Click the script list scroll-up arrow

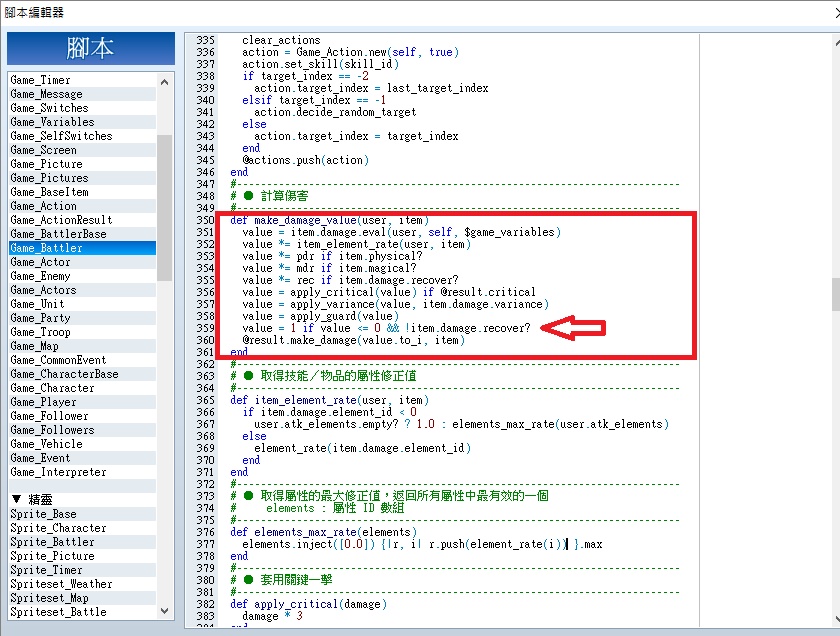click(164, 82)
